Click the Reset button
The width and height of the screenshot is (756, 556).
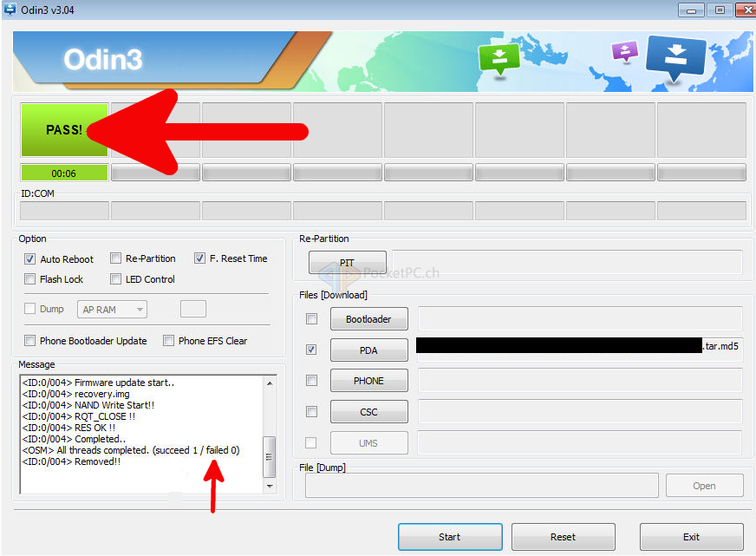point(564,537)
